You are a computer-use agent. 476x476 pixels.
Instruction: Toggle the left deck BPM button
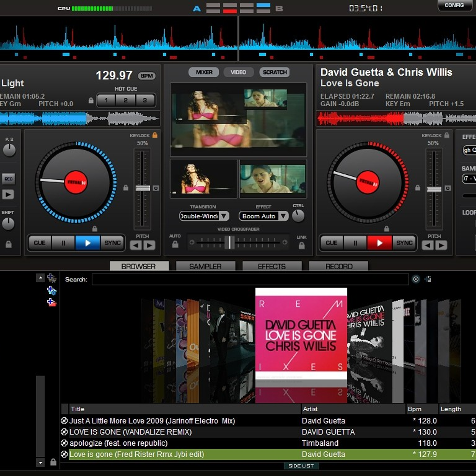(147, 76)
